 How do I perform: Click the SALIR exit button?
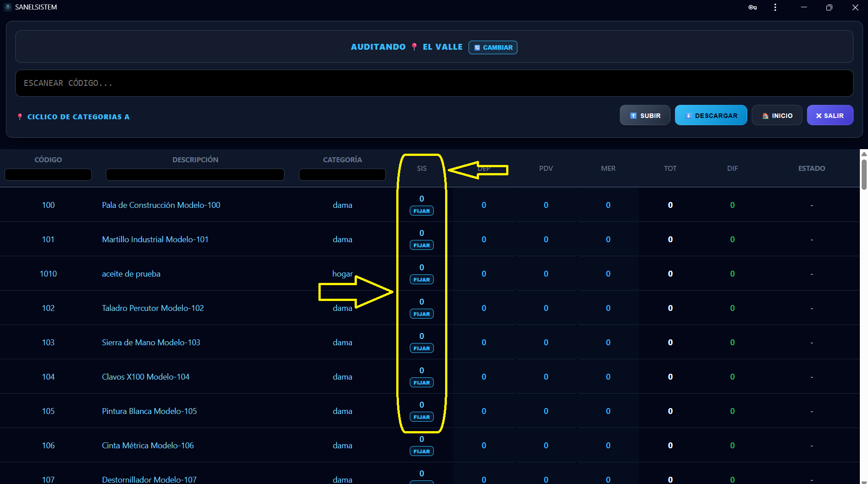click(830, 116)
